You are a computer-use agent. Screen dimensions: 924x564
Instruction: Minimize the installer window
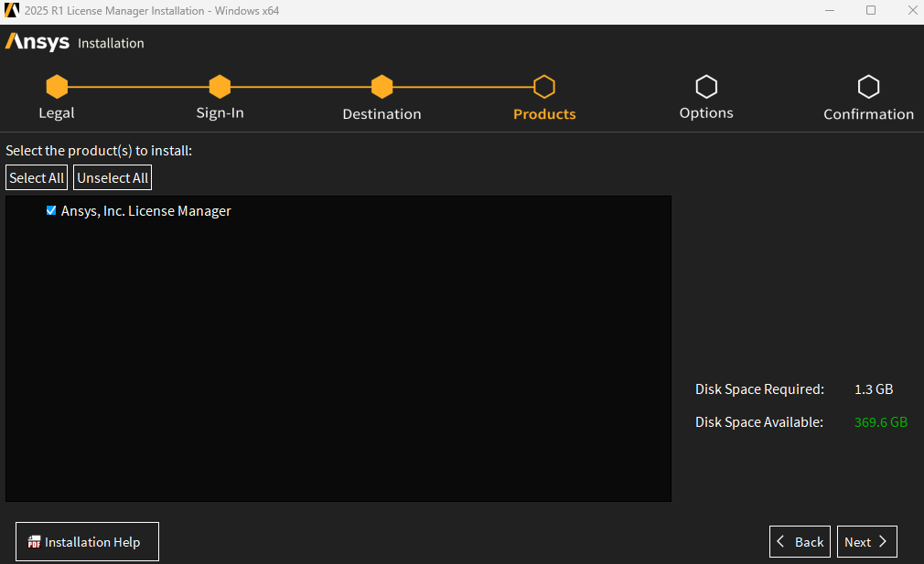click(830, 11)
